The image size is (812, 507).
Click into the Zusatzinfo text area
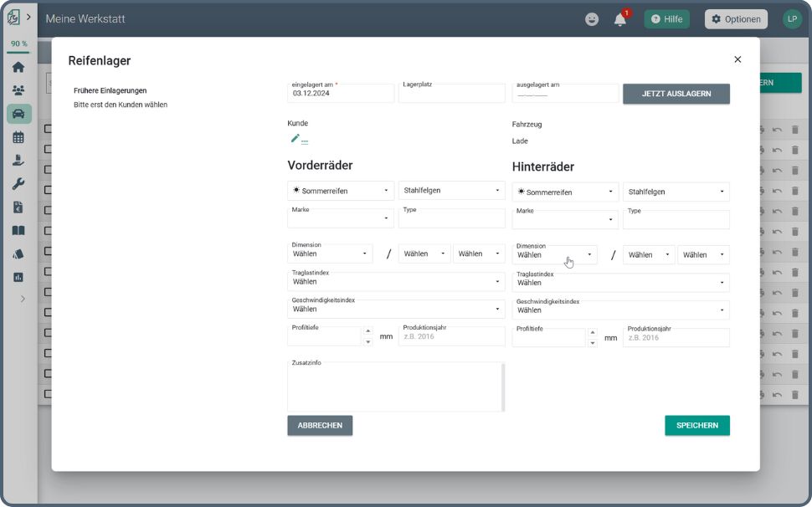(x=393, y=389)
